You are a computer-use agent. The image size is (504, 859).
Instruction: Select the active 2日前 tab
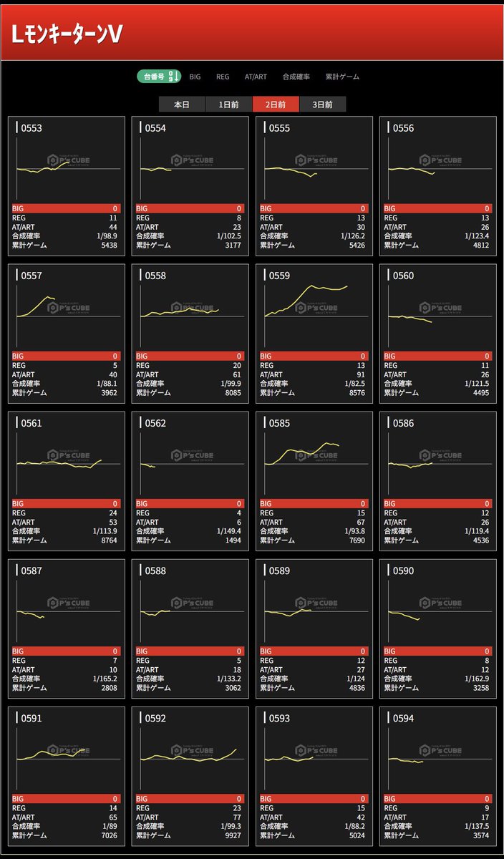point(276,104)
